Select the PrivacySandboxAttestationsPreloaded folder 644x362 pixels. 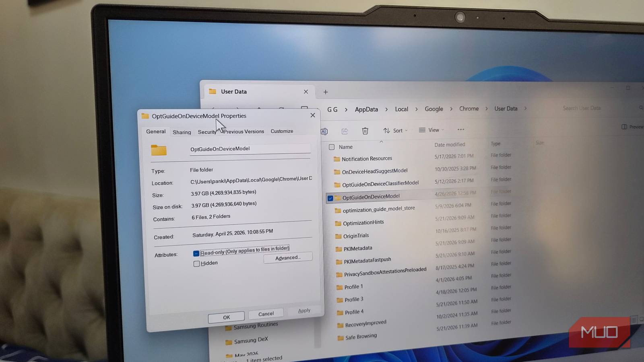pos(385,272)
